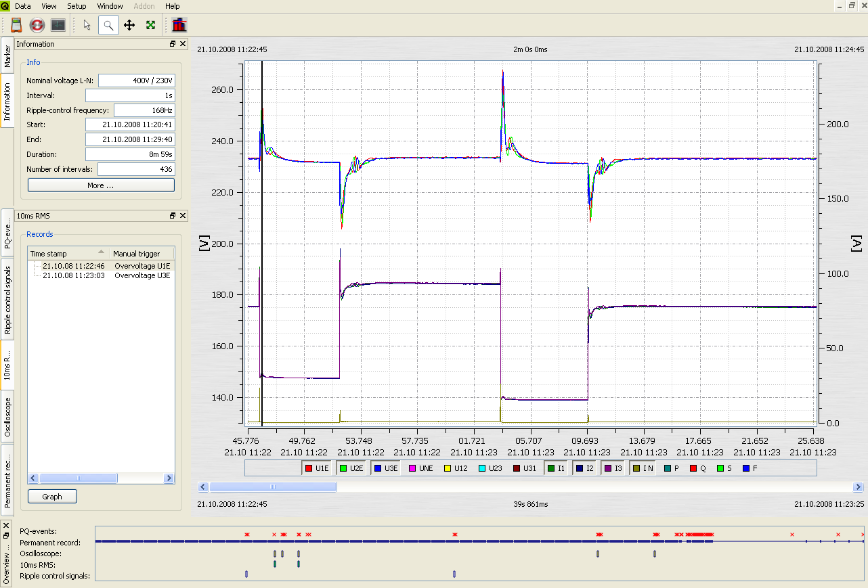Image resolution: width=868 pixels, height=588 pixels.
Task: Undock the Overview panel
Action: click(6, 535)
